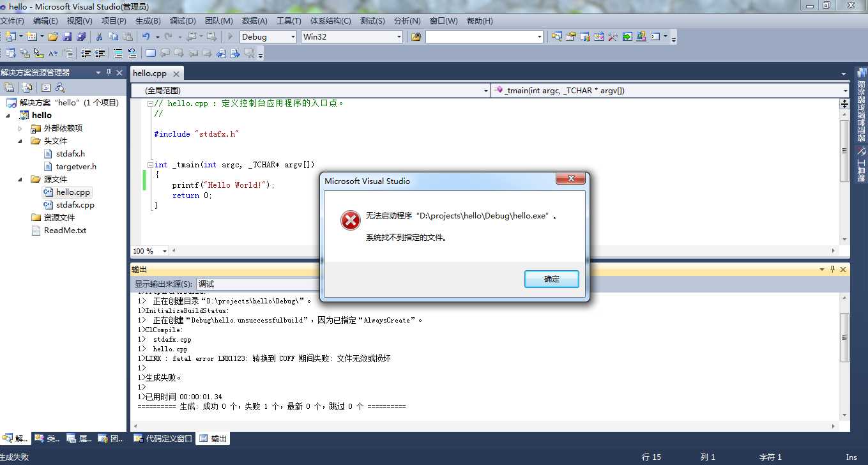The width and height of the screenshot is (868, 465).
Task: Open the 服务器资源管理器 side panel
Action: [x=861, y=105]
